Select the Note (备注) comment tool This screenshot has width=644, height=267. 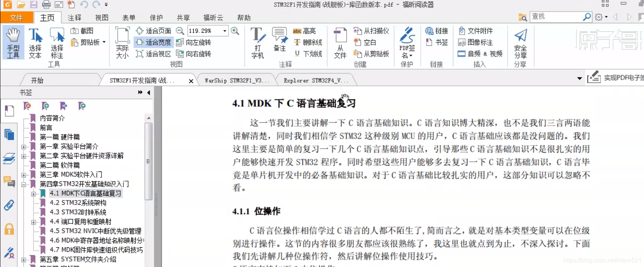279,39
